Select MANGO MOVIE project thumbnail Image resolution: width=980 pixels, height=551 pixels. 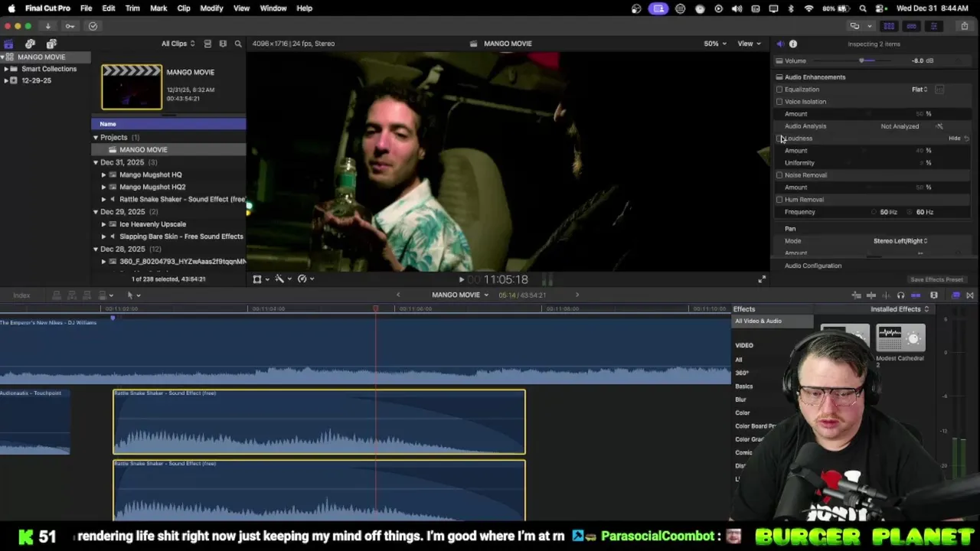(132, 87)
